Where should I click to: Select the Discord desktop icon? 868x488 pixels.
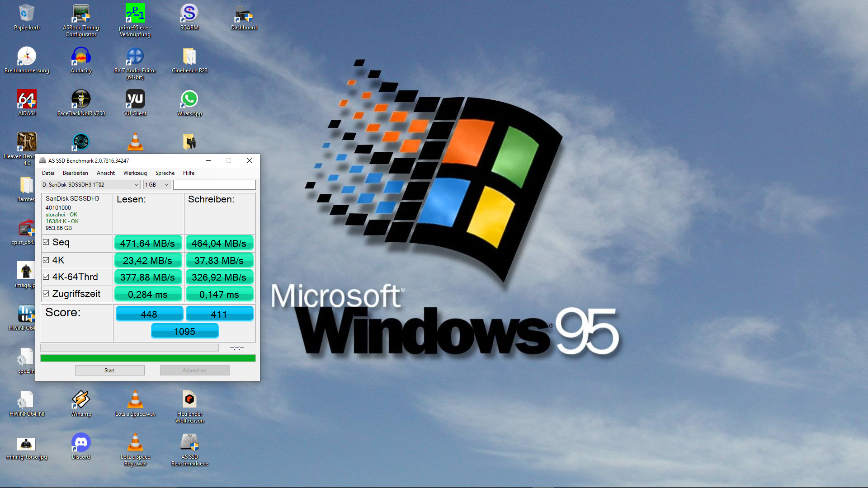click(x=81, y=443)
